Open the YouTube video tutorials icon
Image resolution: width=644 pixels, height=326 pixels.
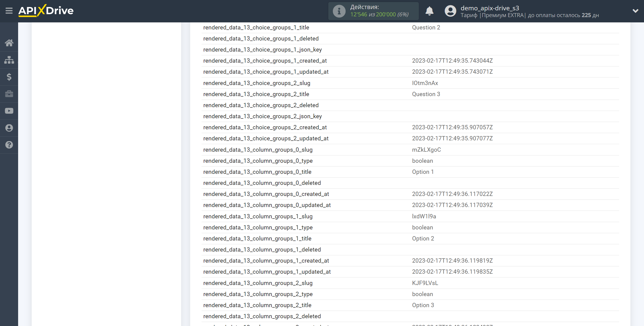[x=9, y=111]
